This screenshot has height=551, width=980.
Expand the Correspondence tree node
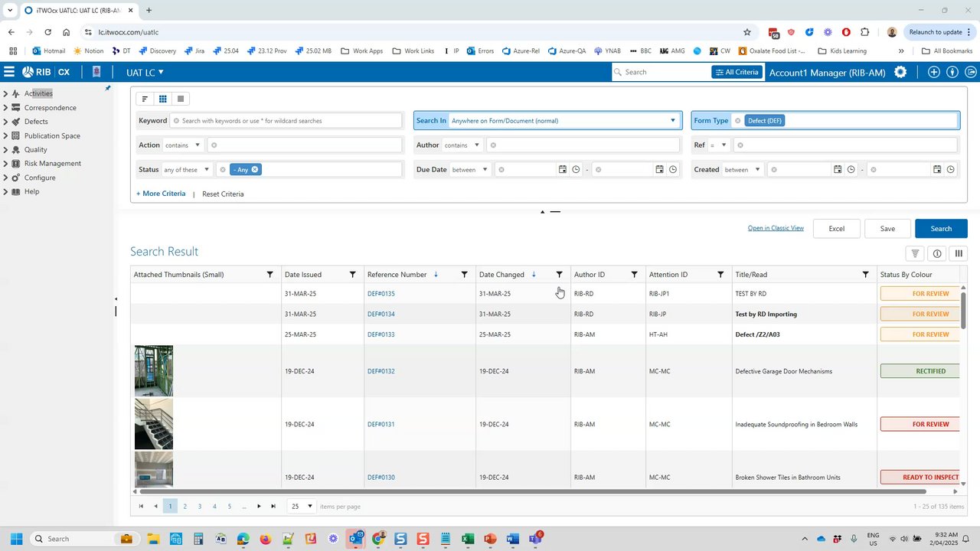(5, 108)
